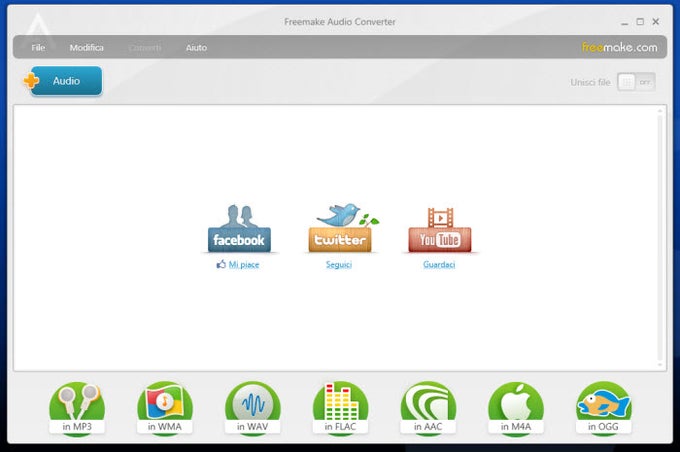680x452 pixels.
Task: Open the Aiuto menu
Action: [x=196, y=48]
